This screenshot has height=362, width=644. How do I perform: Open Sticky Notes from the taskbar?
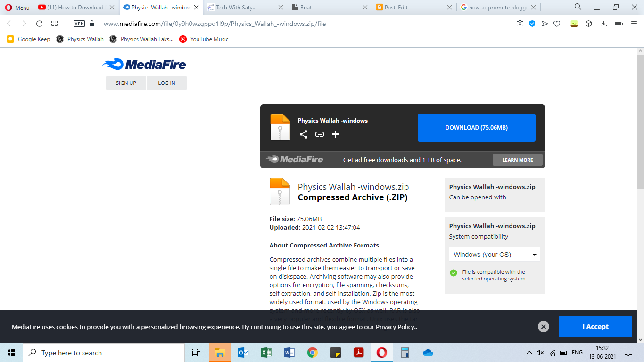[x=335, y=353]
